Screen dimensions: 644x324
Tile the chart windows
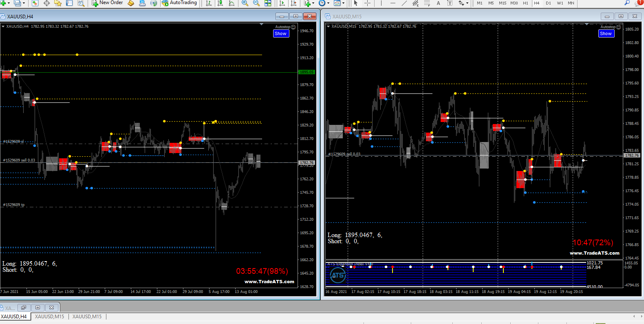click(x=268, y=3)
